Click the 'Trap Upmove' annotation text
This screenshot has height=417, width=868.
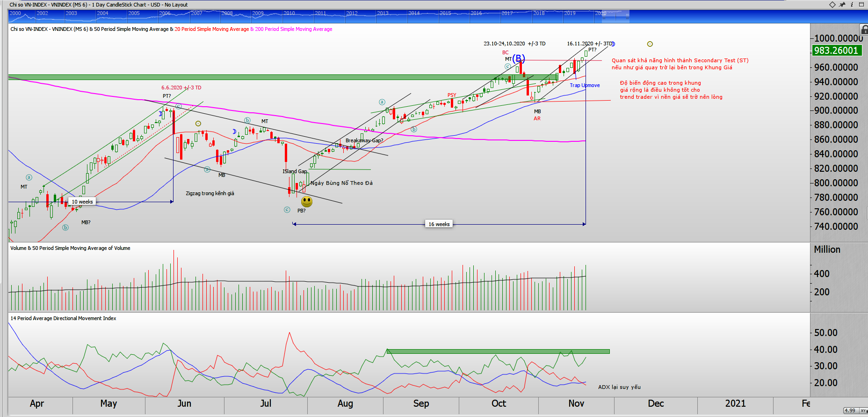pos(585,85)
